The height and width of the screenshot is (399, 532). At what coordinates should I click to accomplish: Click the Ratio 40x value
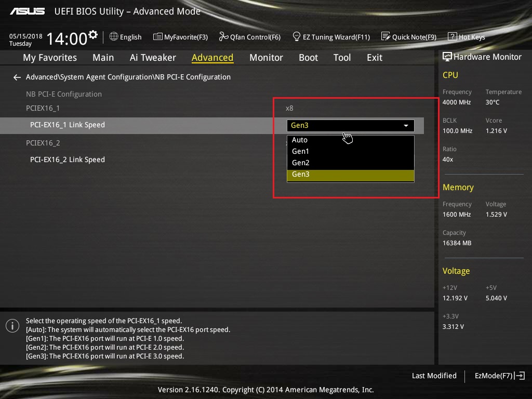coord(447,159)
